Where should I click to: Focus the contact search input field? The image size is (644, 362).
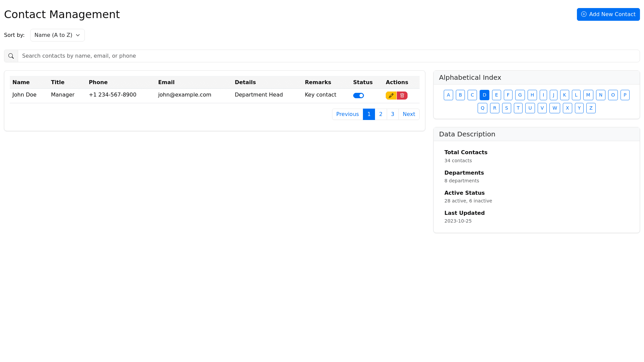pos(329,56)
